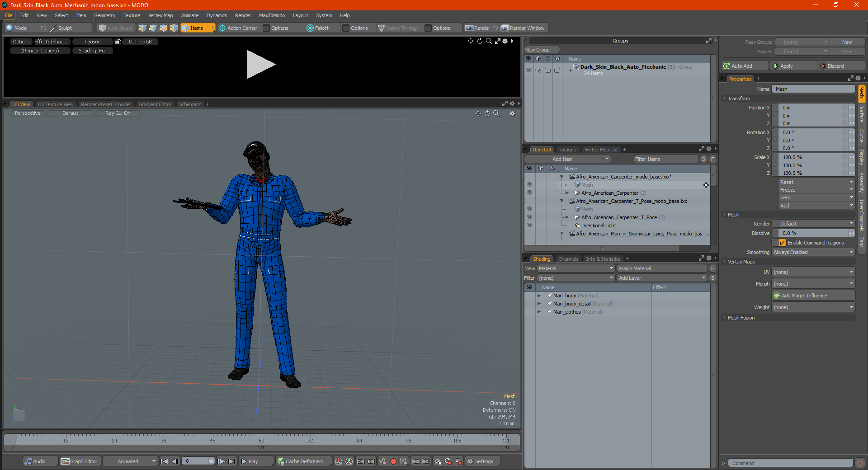The image size is (868, 470).
Task: Toggle visibility of Afro_American_Carpenter_T_Pose item
Action: 529,217
